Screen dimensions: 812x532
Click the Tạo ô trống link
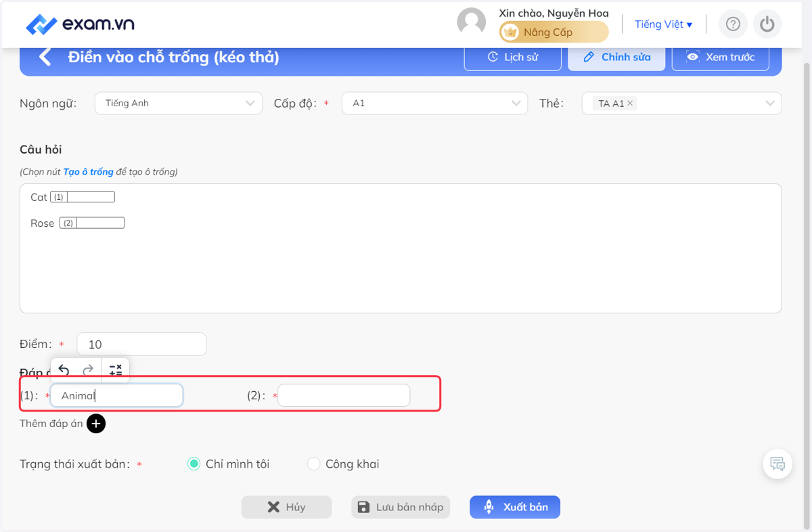click(88, 172)
